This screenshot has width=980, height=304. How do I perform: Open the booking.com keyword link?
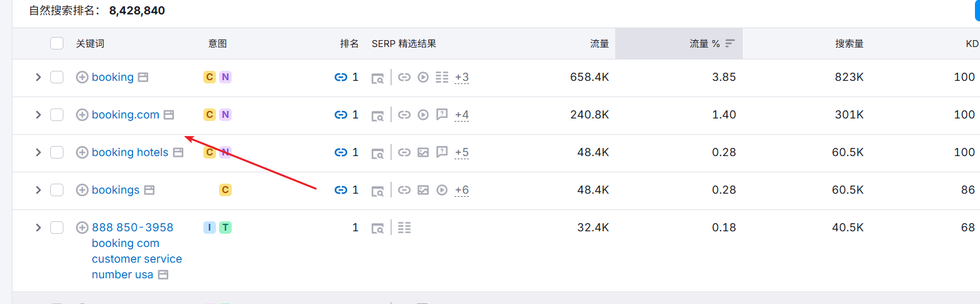pos(126,115)
